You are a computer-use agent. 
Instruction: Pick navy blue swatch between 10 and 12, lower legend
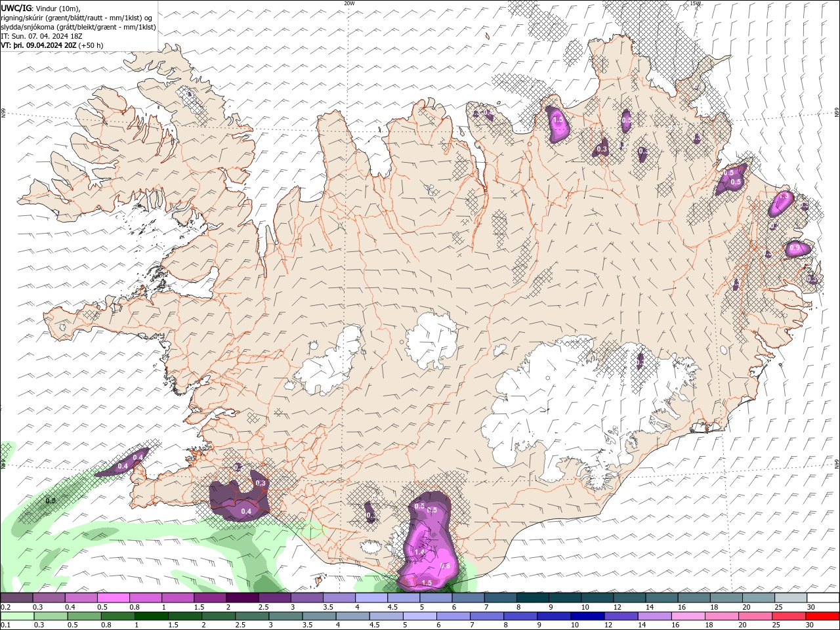pos(587,616)
